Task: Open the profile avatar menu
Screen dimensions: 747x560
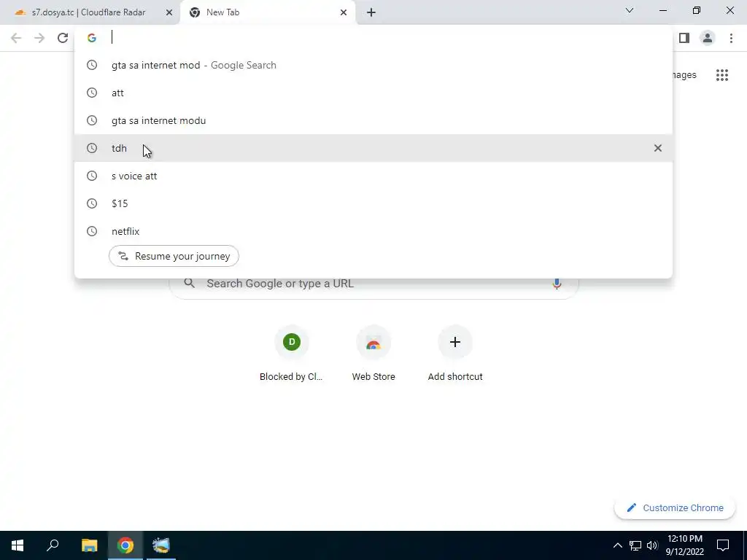Action: [708, 38]
